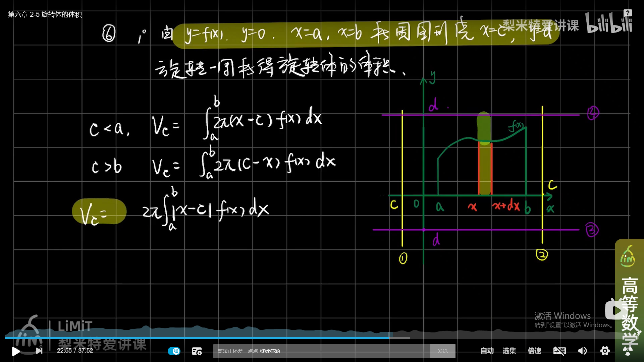Open the 选集 episode list
Screen dimensions: 644x362
tap(509, 351)
